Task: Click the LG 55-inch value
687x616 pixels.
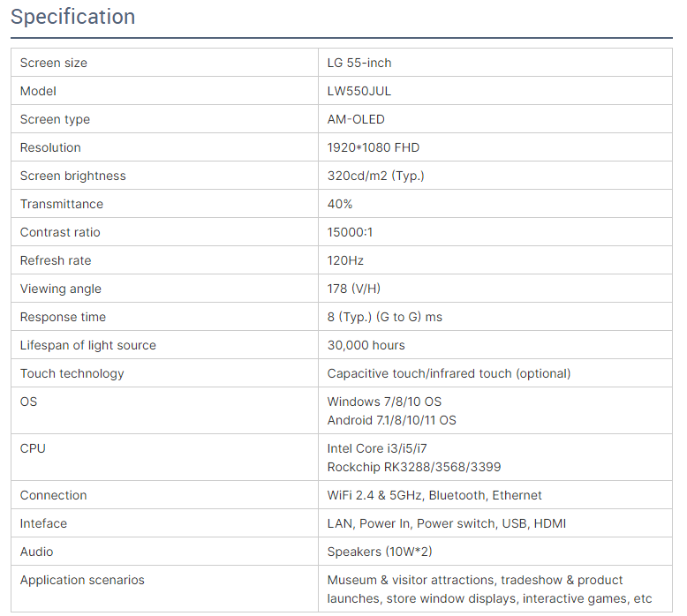Action: coord(359,63)
